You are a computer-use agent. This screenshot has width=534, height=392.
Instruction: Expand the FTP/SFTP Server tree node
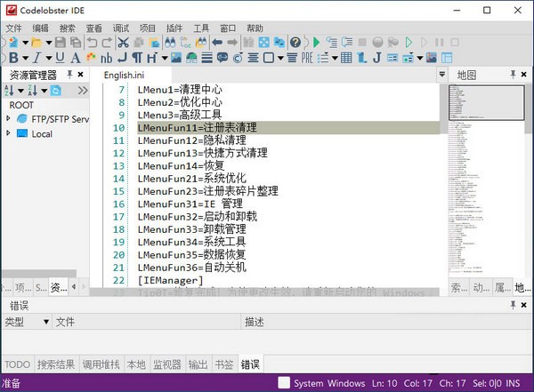pyautogui.click(x=9, y=118)
